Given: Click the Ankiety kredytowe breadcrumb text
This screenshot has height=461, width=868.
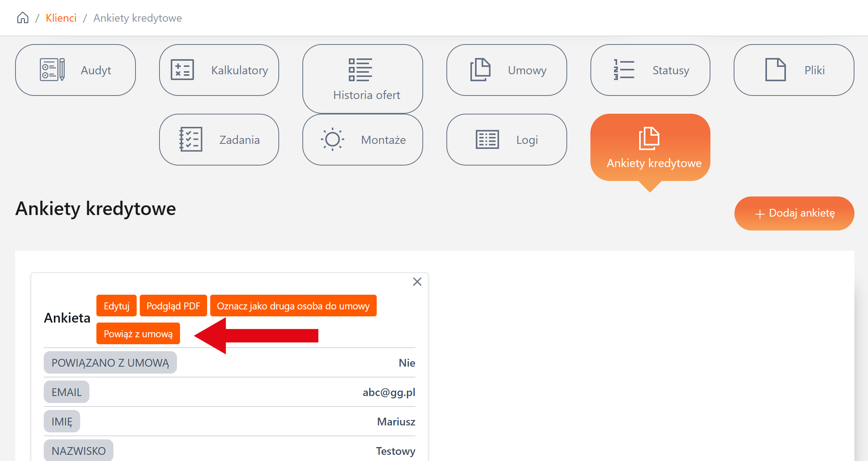Looking at the screenshot, I should 137,18.
